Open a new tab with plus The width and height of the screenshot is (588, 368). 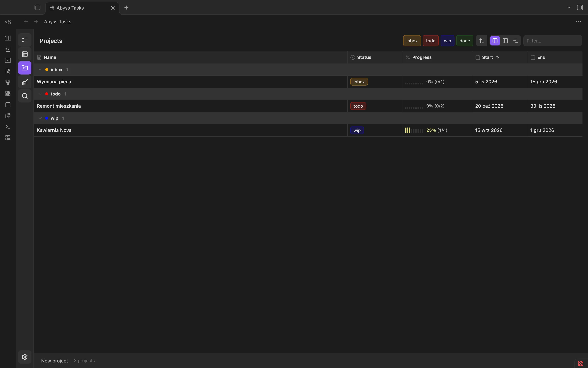click(126, 8)
